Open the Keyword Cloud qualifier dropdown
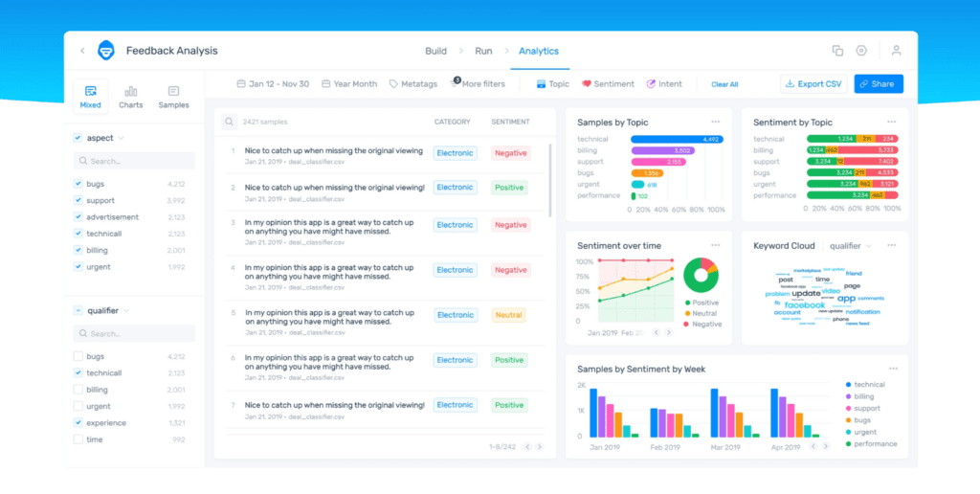This screenshot has height=494, width=980. pos(851,246)
